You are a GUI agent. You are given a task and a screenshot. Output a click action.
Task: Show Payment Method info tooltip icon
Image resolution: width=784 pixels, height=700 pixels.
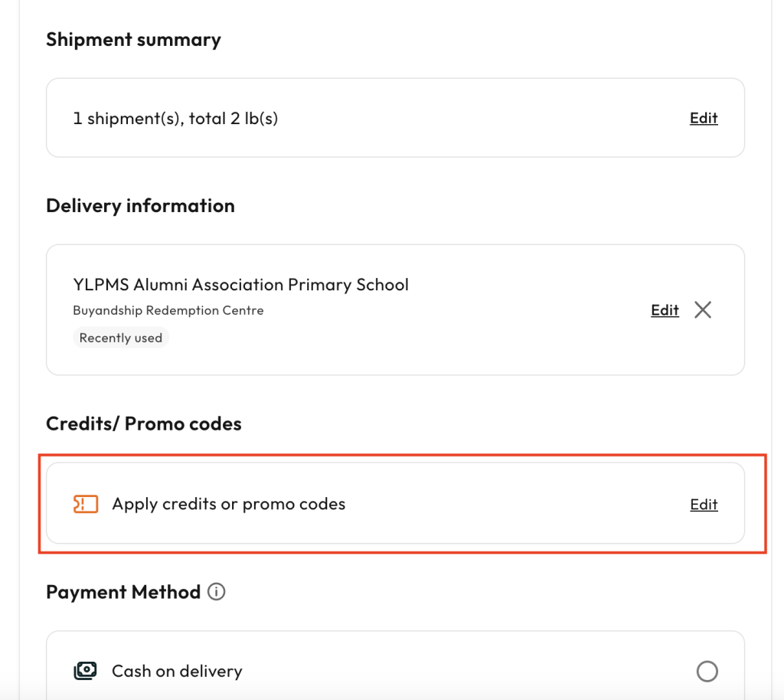point(217,592)
